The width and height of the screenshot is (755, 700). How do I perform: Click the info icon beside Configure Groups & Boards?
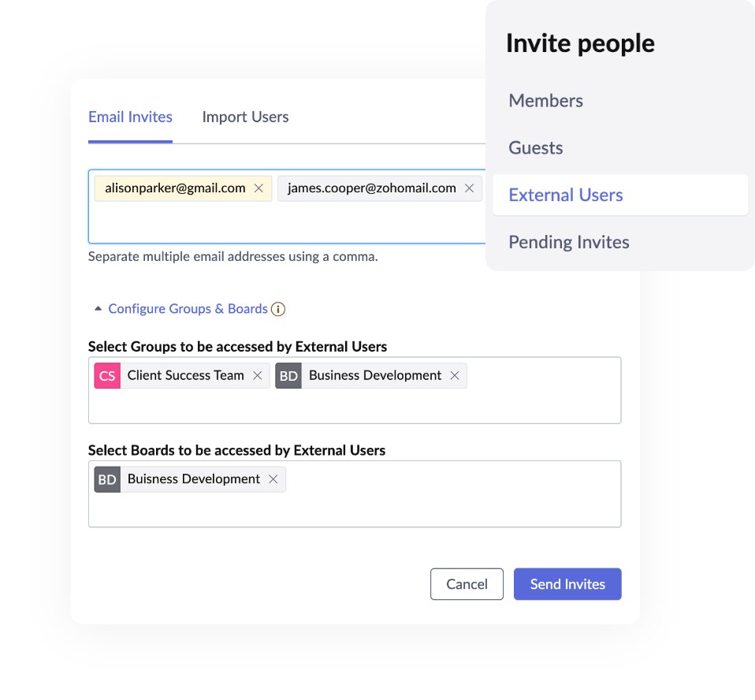(x=278, y=309)
